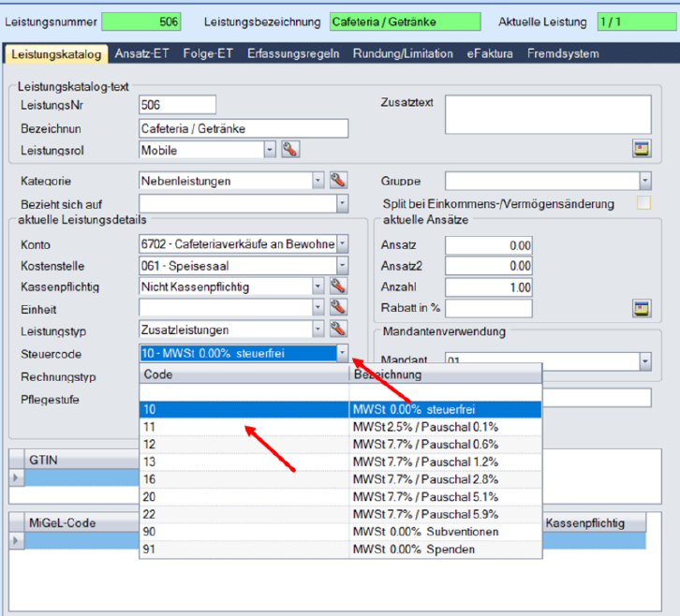Click the edit icon next to Einheit

click(x=338, y=308)
